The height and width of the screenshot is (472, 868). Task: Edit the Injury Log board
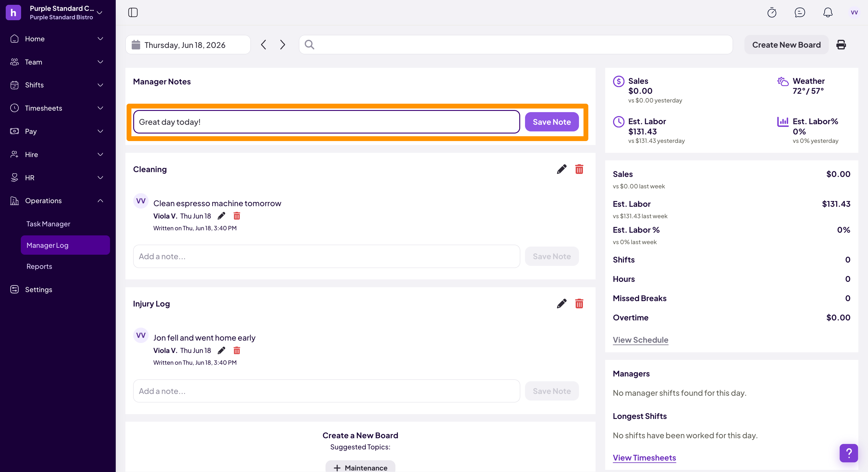pyautogui.click(x=561, y=304)
